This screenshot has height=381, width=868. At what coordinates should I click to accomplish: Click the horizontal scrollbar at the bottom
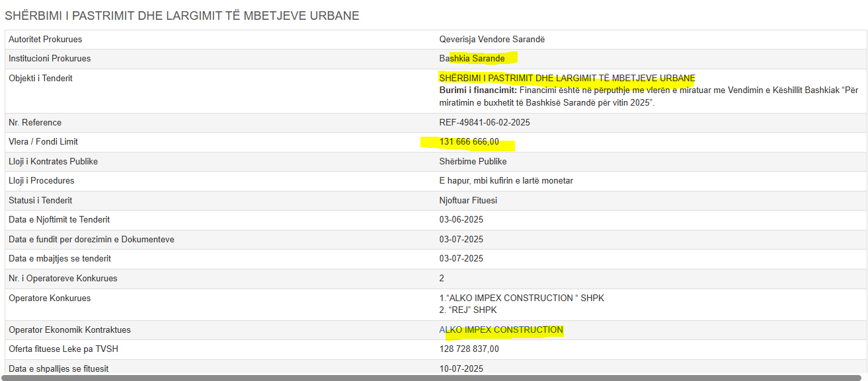(434, 378)
